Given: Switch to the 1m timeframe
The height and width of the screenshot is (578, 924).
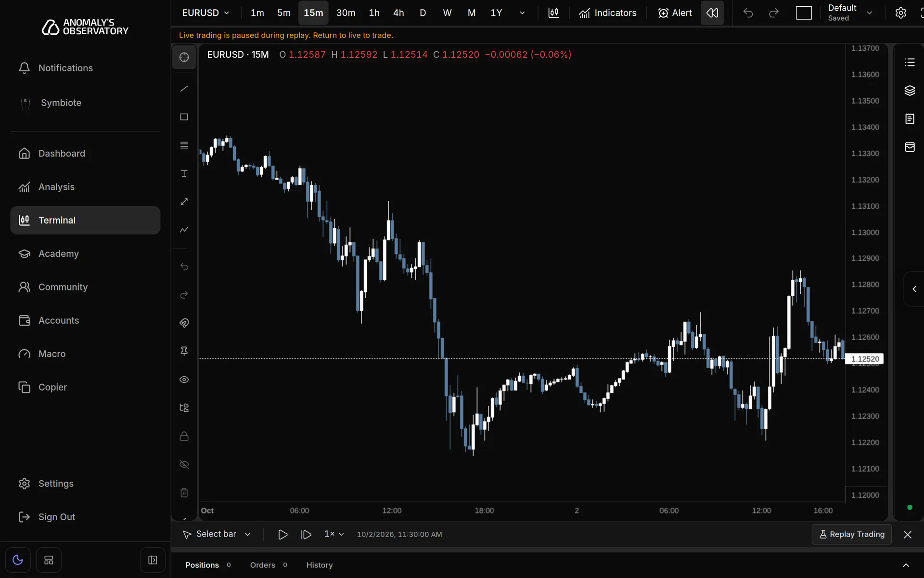Looking at the screenshot, I should [x=257, y=13].
